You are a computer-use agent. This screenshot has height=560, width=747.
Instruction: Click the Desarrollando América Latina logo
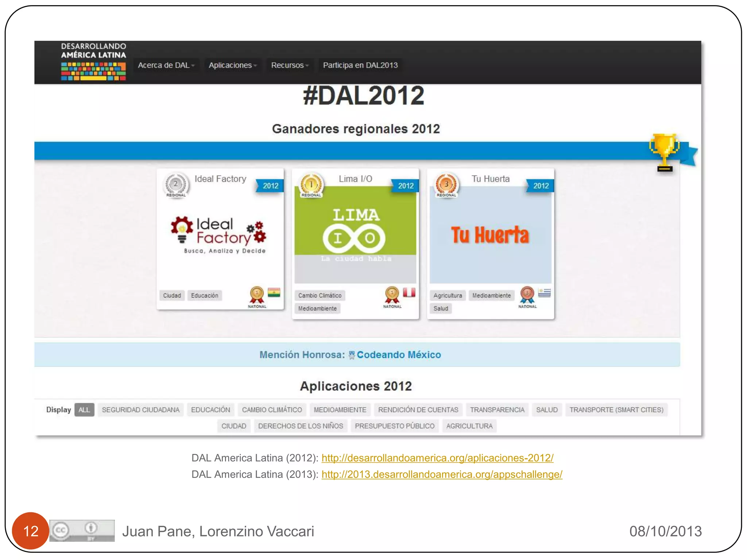[93, 61]
